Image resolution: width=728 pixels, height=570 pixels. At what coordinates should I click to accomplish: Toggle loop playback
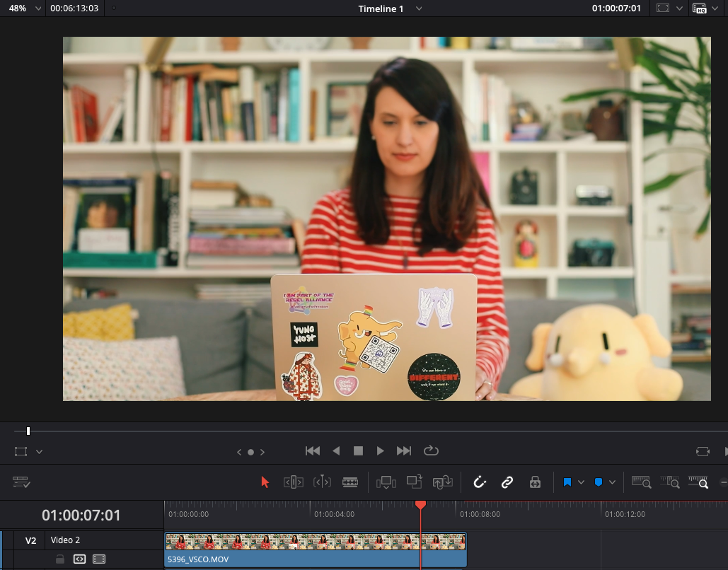pyautogui.click(x=431, y=450)
